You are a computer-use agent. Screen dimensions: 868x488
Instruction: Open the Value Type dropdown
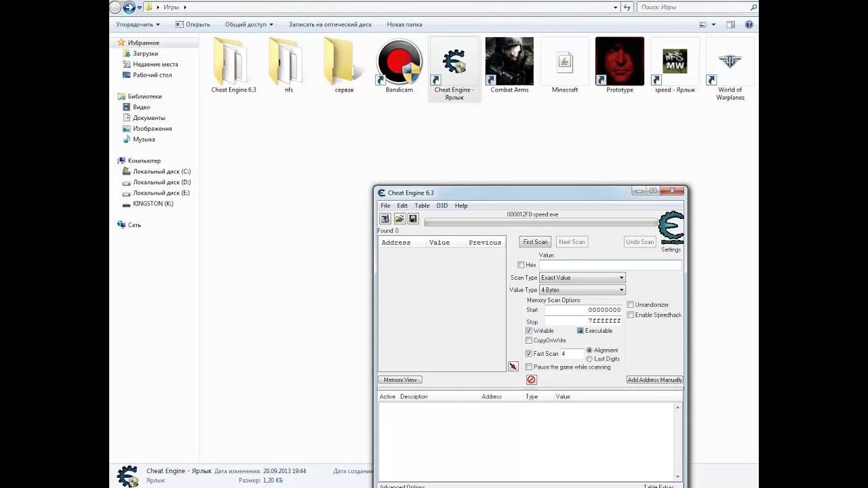click(581, 289)
